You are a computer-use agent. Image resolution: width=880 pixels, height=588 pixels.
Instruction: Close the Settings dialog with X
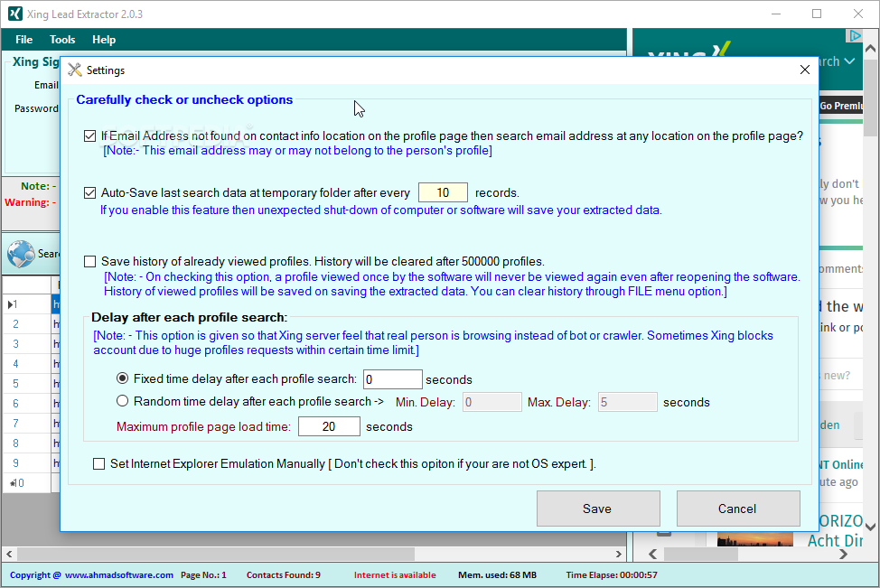tap(805, 70)
